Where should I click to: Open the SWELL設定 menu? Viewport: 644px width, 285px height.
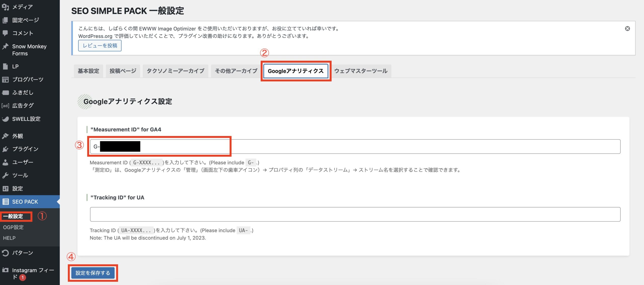coord(30,119)
